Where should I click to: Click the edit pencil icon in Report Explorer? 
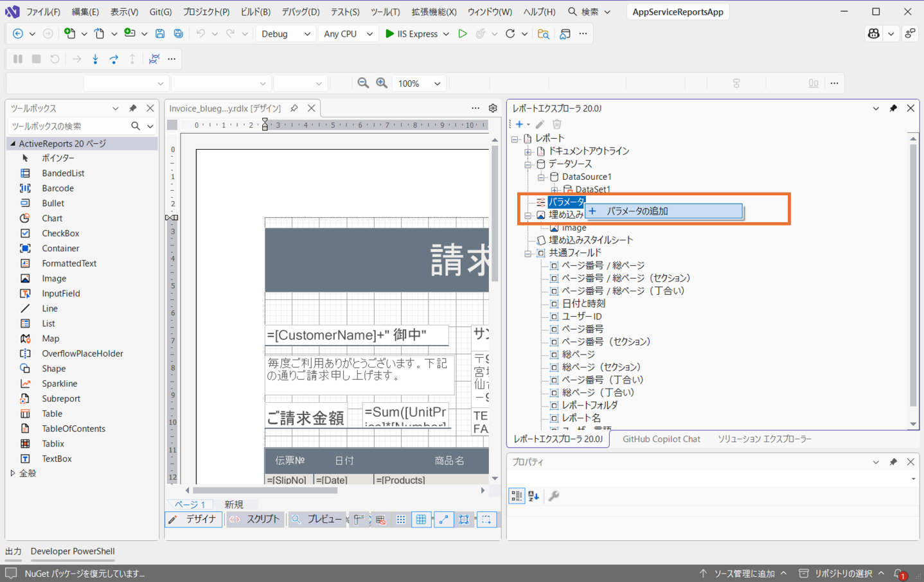pos(540,124)
